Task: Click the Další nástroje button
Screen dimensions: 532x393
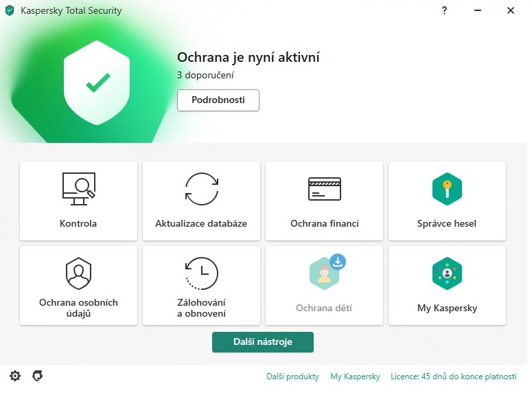Action: (263, 342)
